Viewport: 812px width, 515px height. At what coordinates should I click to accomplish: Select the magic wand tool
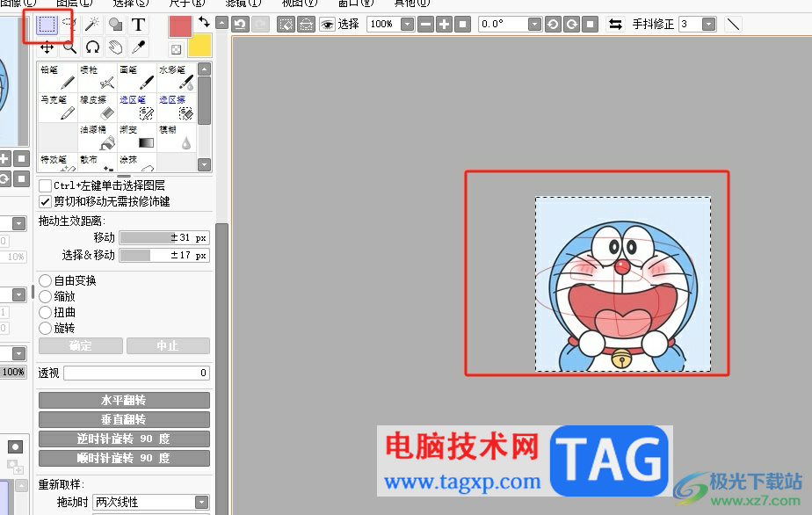coord(92,25)
